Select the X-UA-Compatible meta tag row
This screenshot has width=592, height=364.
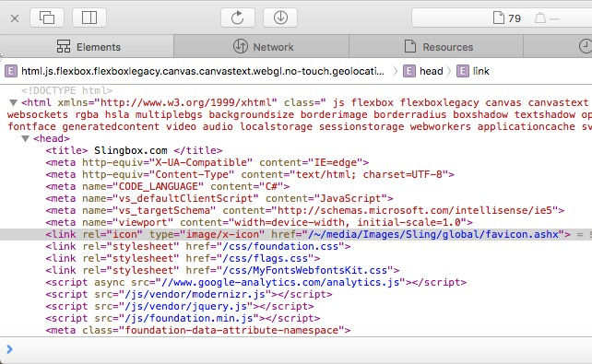[207, 162]
